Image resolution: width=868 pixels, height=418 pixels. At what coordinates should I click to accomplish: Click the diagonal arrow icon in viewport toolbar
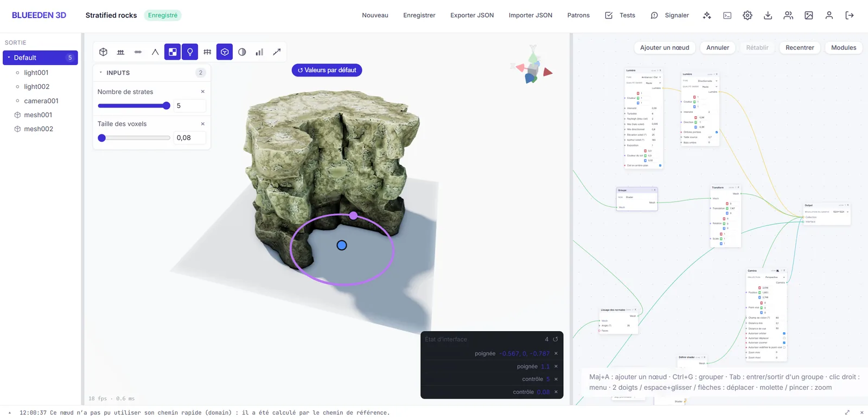pyautogui.click(x=277, y=52)
